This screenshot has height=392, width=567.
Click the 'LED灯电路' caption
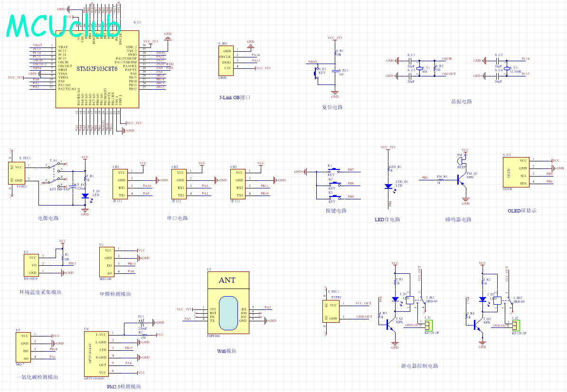(387, 220)
